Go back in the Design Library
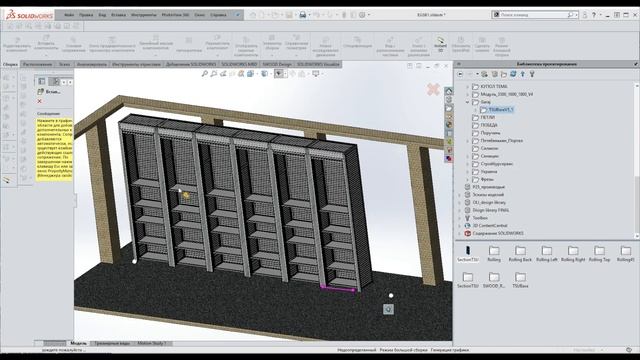Image resolution: width=640 pixels, height=360 pixels. point(460,74)
